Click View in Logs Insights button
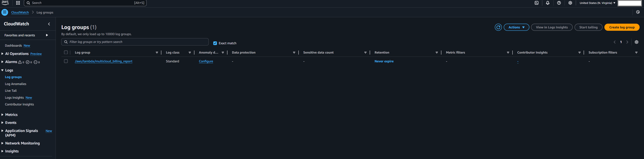This screenshot has height=159, width=644. coord(552,27)
